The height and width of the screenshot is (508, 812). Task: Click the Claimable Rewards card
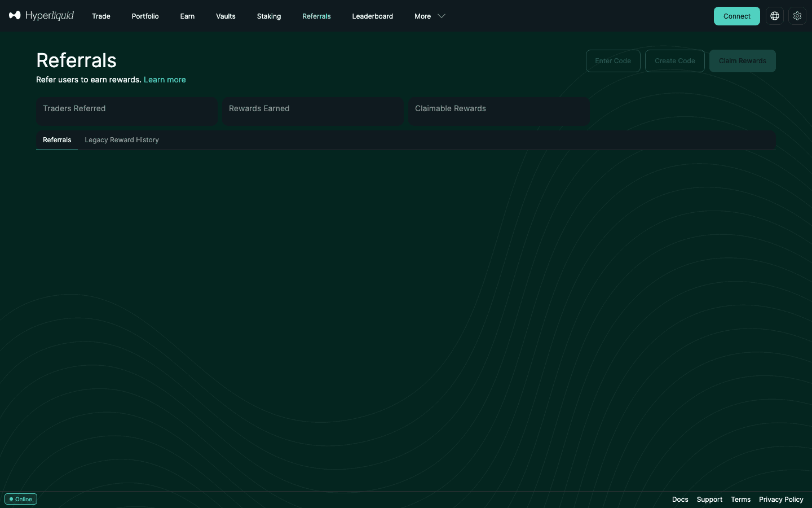tap(499, 111)
